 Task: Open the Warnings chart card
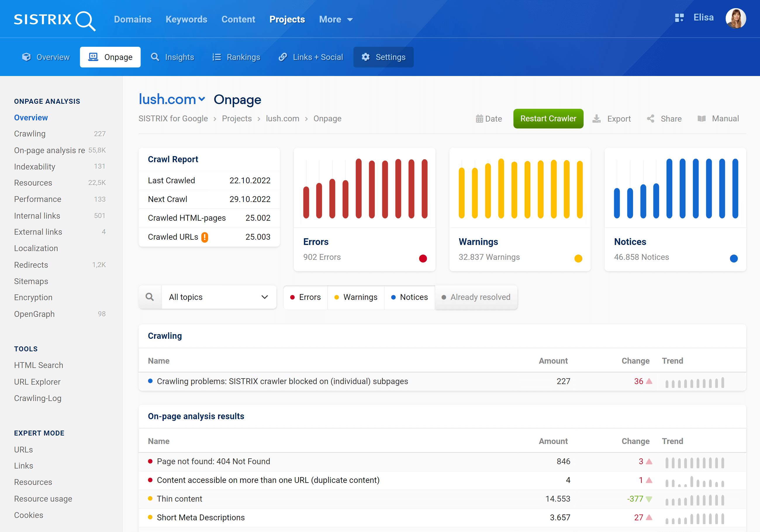pos(520,210)
